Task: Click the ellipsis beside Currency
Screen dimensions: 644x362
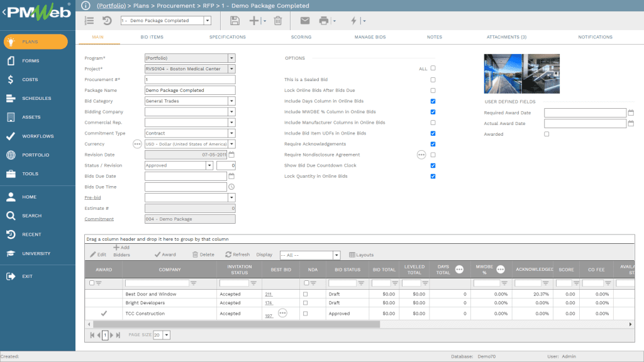Action: pyautogui.click(x=137, y=144)
